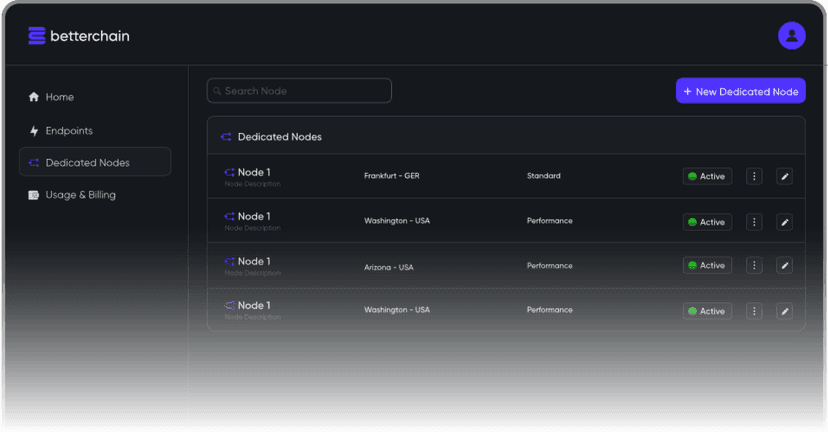Create a New Dedicated Node
828x432 pixels.
(740, 91)
